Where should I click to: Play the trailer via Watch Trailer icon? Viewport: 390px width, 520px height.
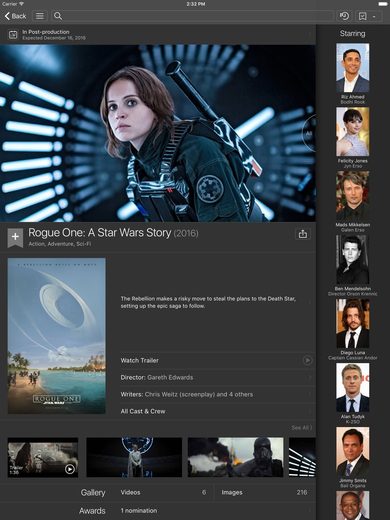coord(307,360)
